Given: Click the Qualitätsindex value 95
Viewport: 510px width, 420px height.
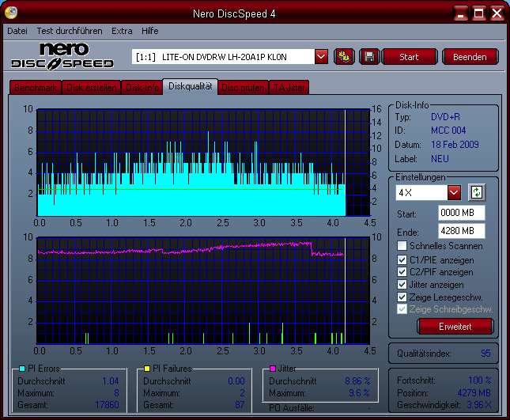Looking at the screenshot, I should (485, 354).
